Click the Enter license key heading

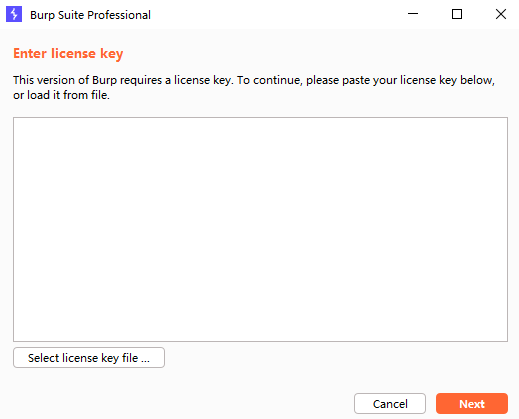pyautogui.click(x=68, y=54)
